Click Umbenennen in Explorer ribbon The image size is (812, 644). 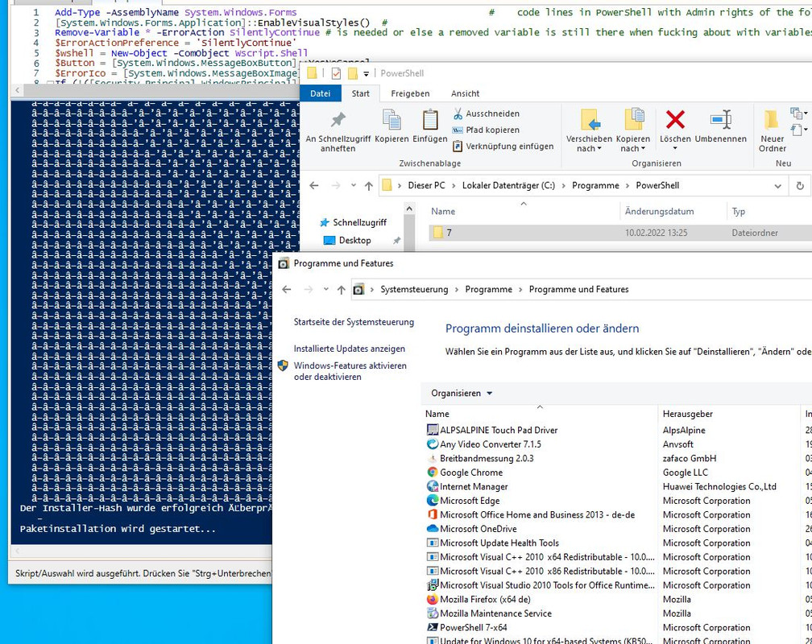pos(720,126)
